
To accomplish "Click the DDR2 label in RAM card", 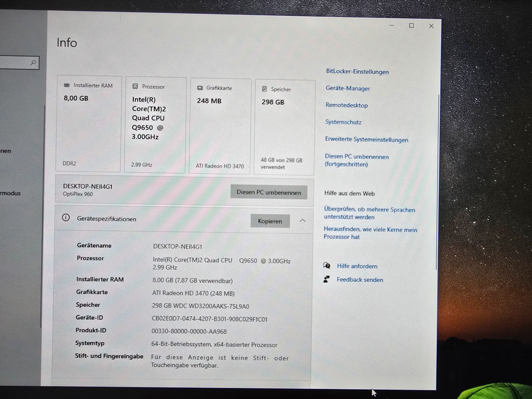I will point(69,163).
